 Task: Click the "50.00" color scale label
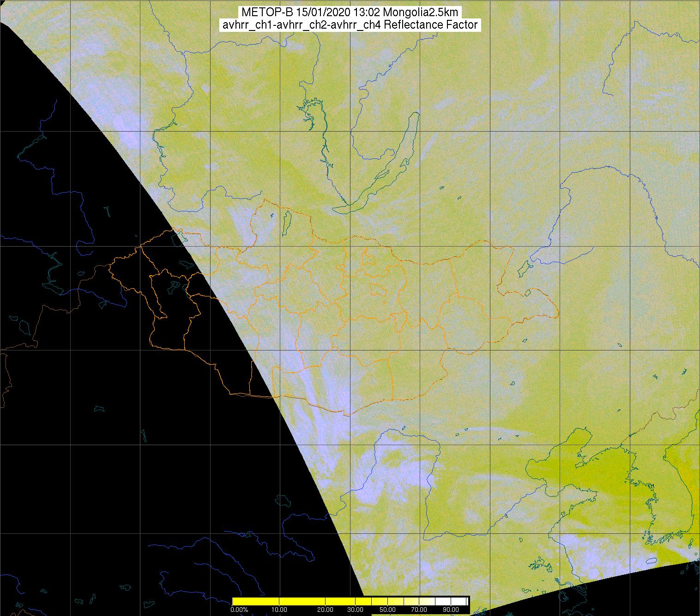(388, 610)
